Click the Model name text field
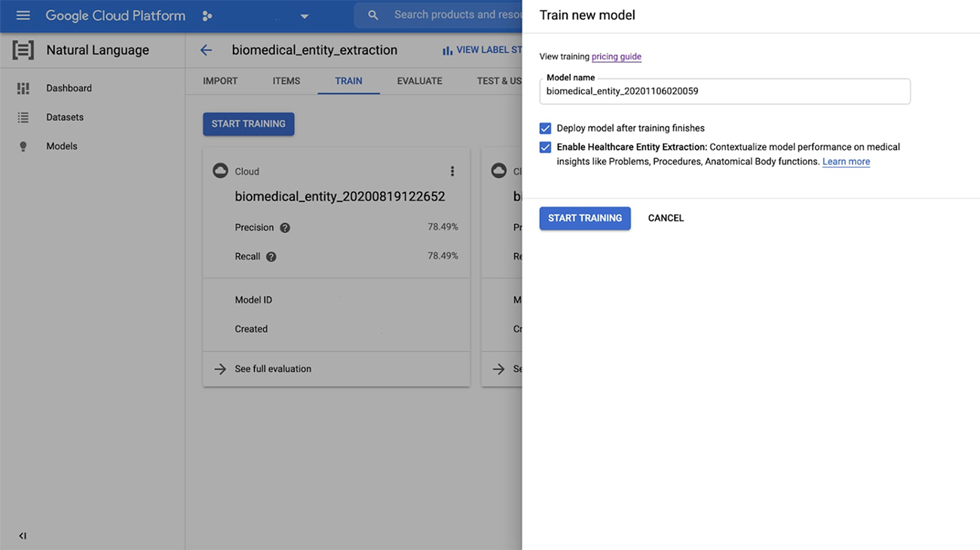Screen dimensions: 980x550 coord(724,92)
